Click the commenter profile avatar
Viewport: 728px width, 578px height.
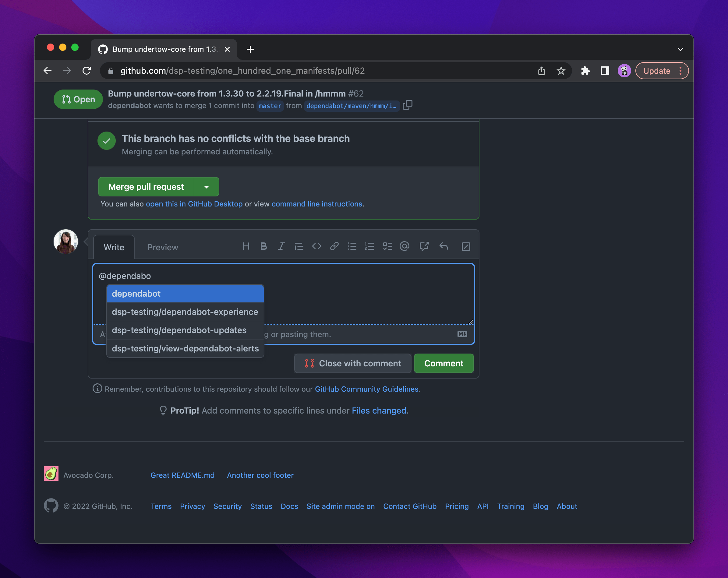[x=66, y=241]
